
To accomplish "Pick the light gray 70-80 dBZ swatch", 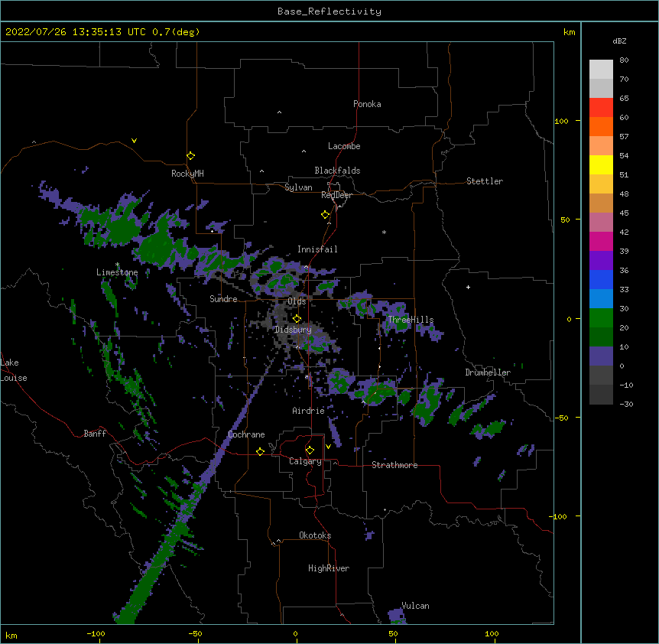I will [601, 70].
